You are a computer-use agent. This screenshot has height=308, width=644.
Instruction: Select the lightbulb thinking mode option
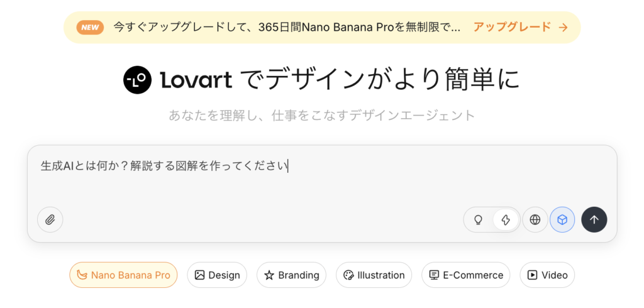click(478, 220)
